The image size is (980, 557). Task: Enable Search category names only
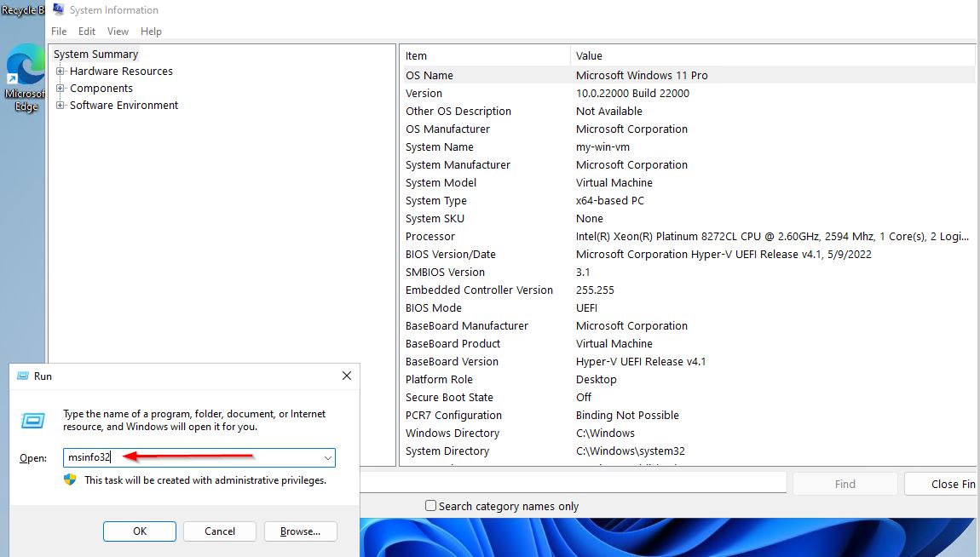click(430, 505)
